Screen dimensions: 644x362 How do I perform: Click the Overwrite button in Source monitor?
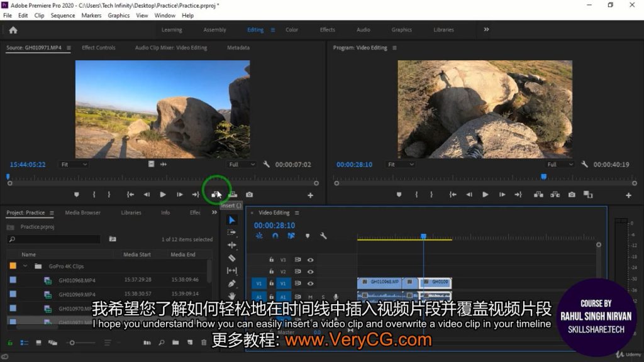click(233, 195)
